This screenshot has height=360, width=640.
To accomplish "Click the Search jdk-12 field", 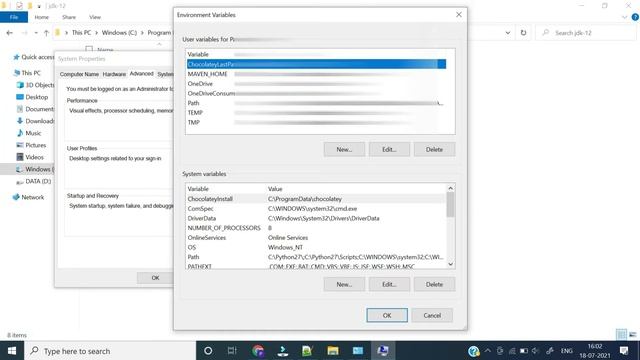I will click(587, 33).
